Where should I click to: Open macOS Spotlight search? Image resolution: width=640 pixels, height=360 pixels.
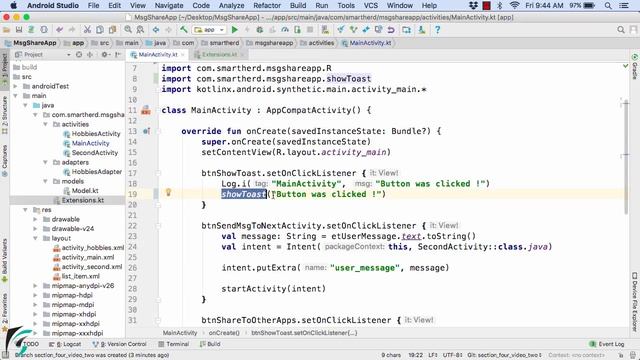[x=608, y=5]
